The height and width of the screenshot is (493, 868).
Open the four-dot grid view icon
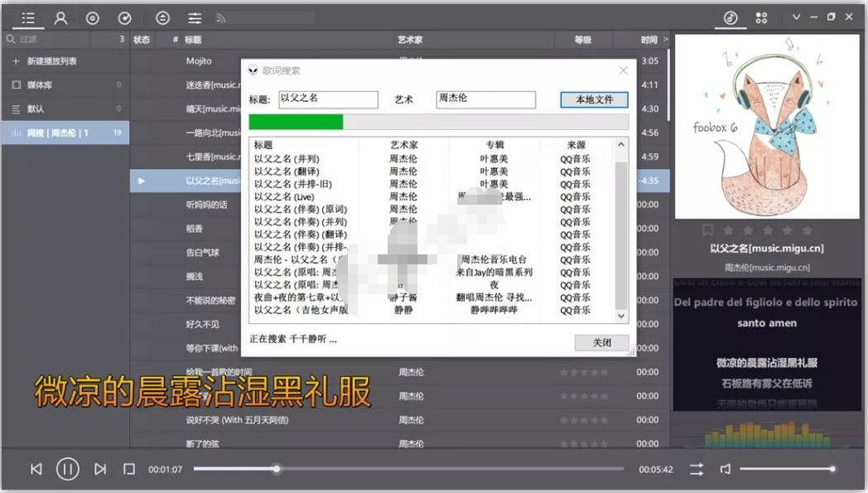pos(761,17)
